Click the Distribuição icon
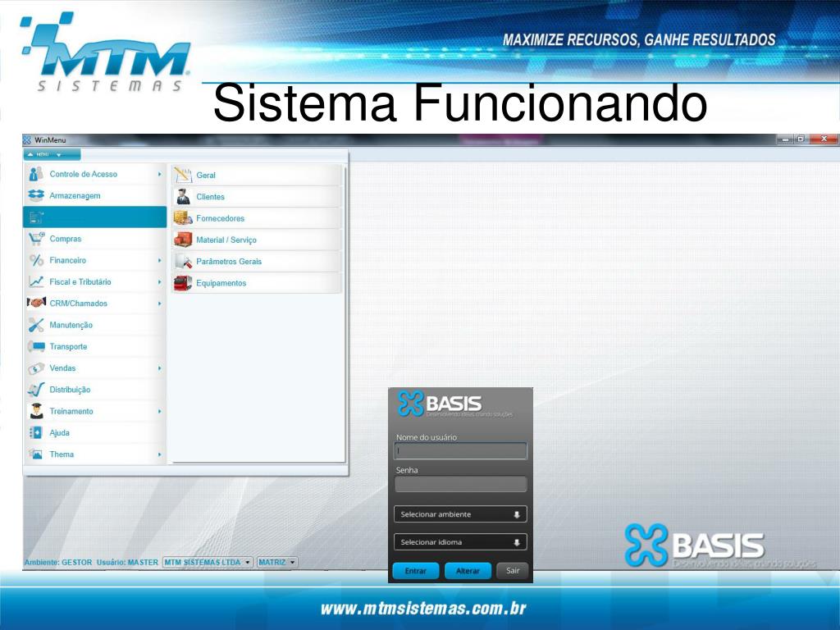The width and height of the screenshot is (840, 630). [36, 390]
